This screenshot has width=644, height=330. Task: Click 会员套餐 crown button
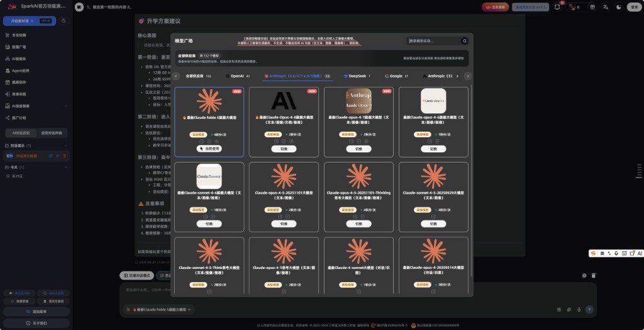click(x=496, y=7)
